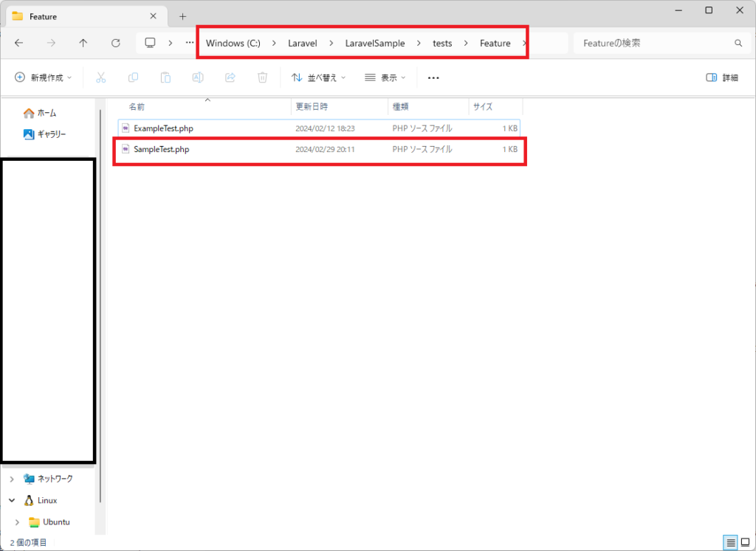
Task: Select Ubuntu folder in navigation pane
Action: point(49,522)
